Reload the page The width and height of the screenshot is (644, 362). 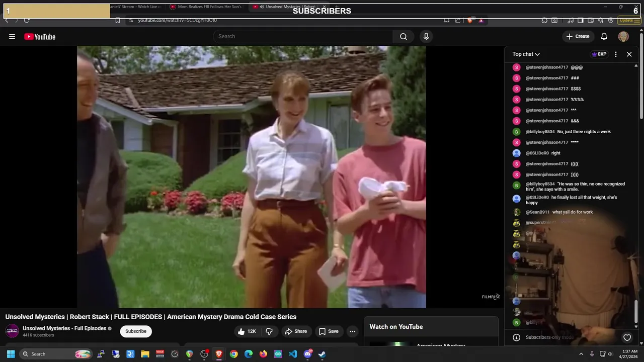tap(27, 20)
